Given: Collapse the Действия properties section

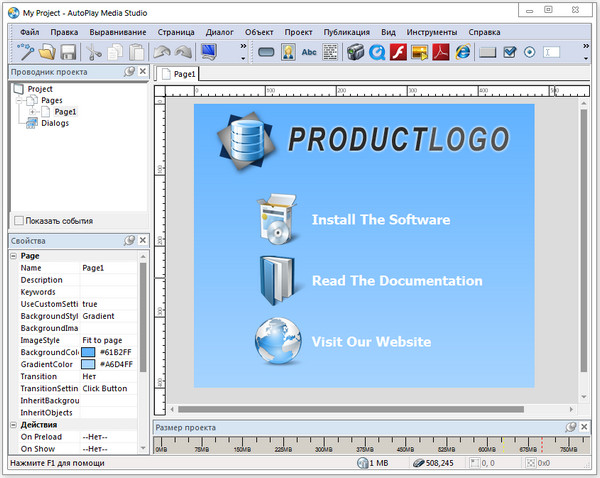Looking at the screenshot, I should click(x=13, y=425).
